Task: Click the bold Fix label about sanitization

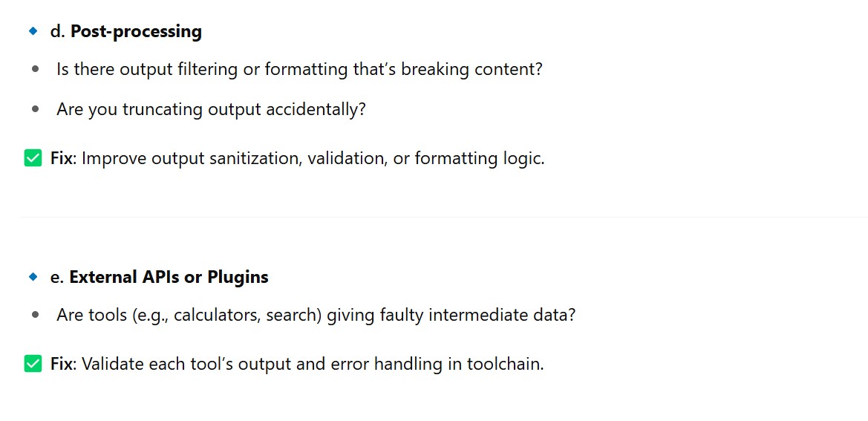Action: tap(62, 158)
